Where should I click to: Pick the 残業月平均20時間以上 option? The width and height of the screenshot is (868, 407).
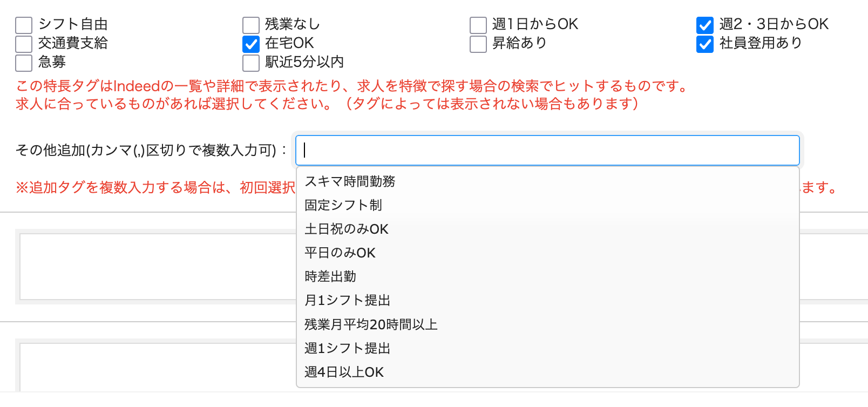371,324
